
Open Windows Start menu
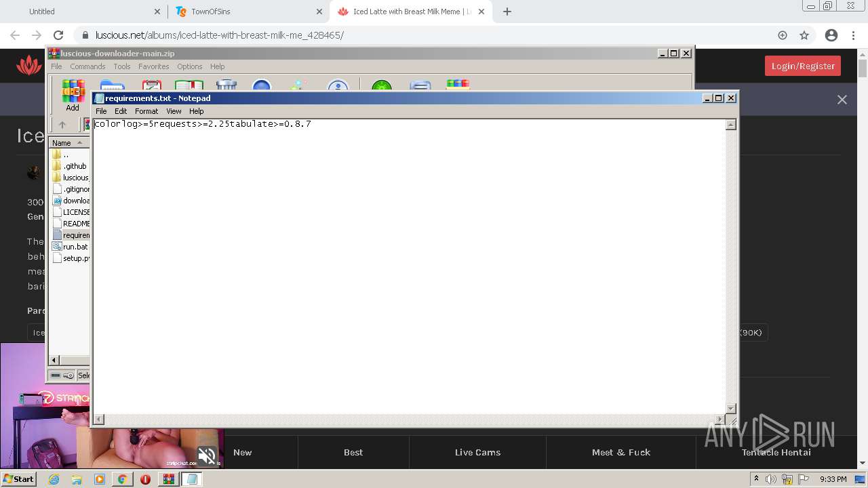[19, 479]
